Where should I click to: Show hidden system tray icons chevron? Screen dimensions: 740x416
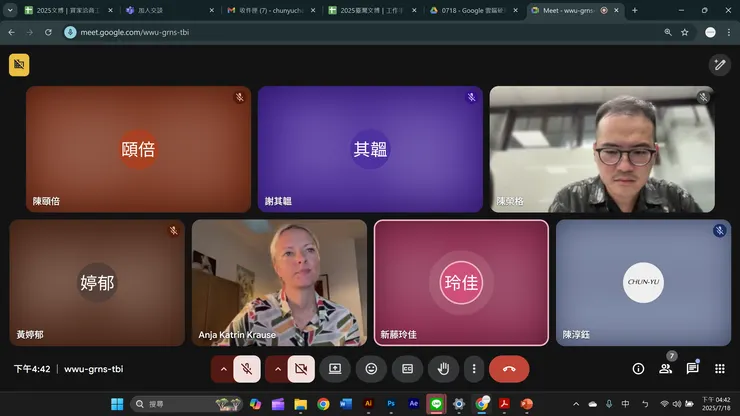point(576,404)
